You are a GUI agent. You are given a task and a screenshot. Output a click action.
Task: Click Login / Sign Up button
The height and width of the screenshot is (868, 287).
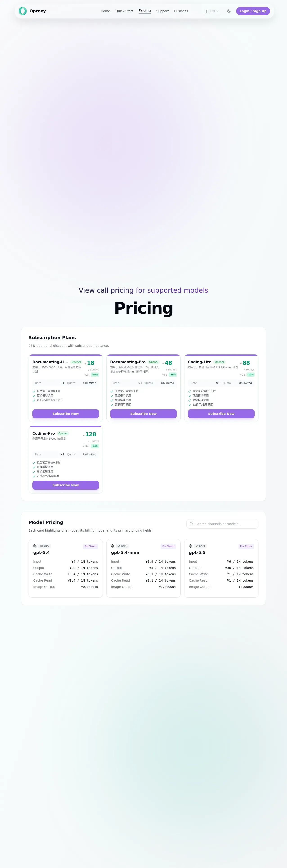[x=253, y=11]
